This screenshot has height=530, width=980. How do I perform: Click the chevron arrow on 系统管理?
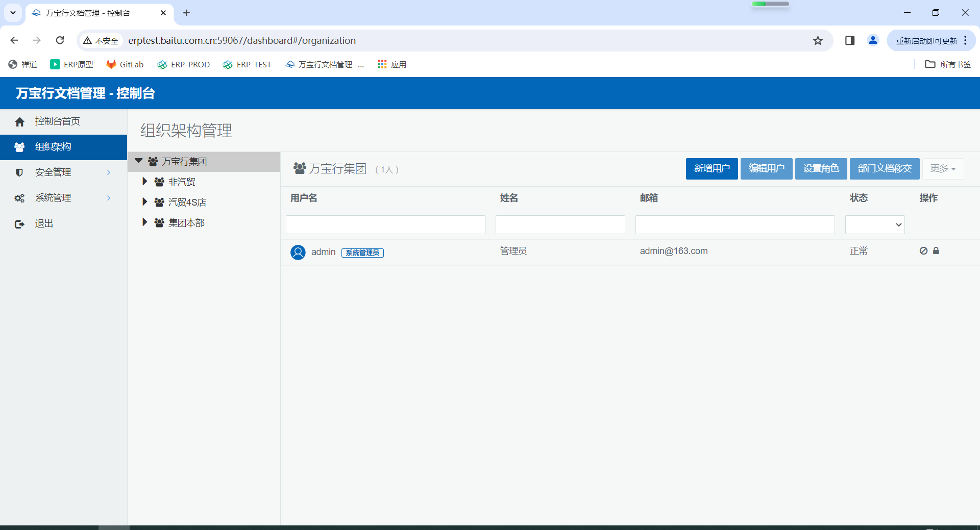(109, 198)
